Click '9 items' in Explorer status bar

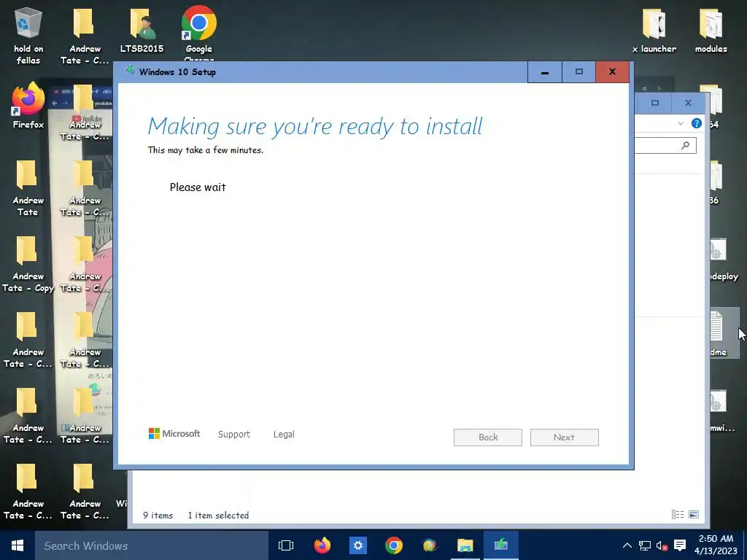click(x=158, y=516)
